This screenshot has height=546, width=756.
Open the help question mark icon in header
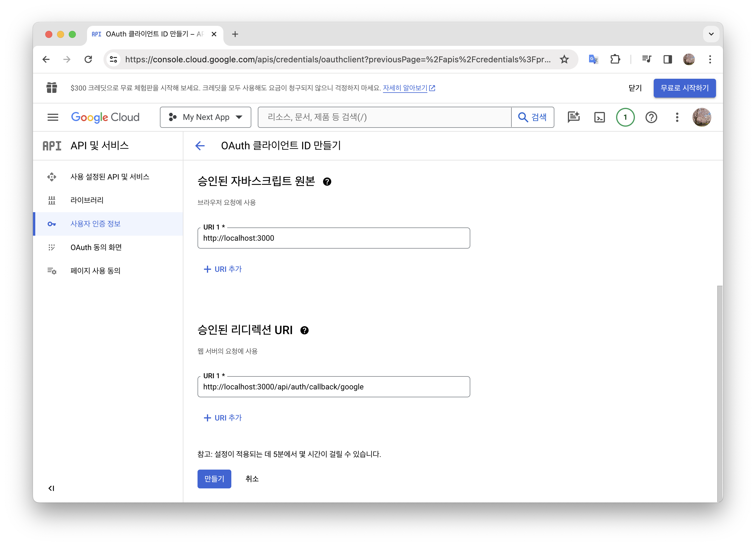pyautogui.click(x=651, y=117)
